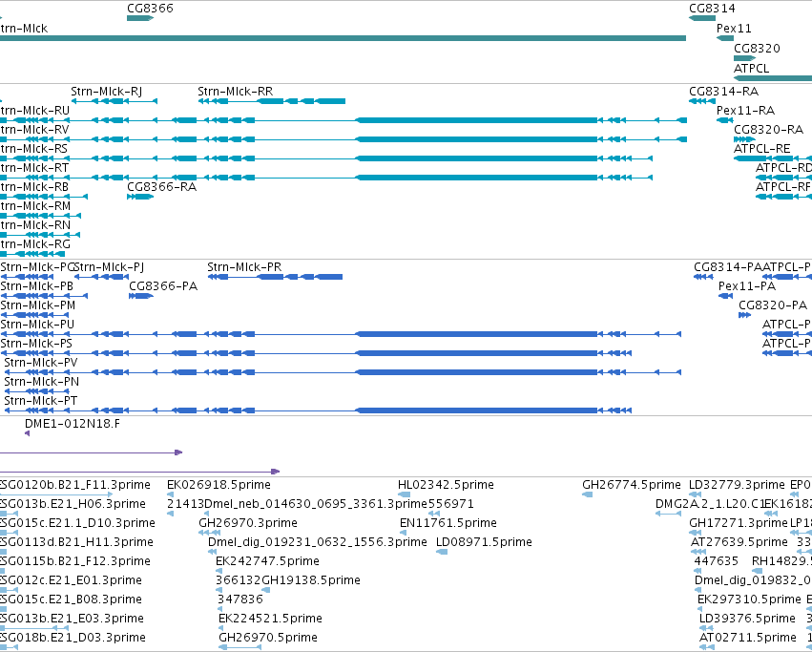The height and width of the screenshot is (652, 812).
Task: Click EST label HL02342.5prime
Action: (446, 485)
